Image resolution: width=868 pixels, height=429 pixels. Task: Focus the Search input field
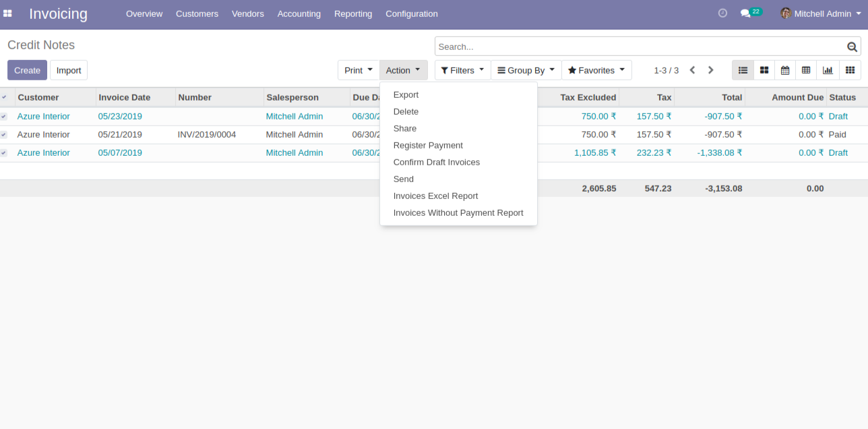(640, 47)
